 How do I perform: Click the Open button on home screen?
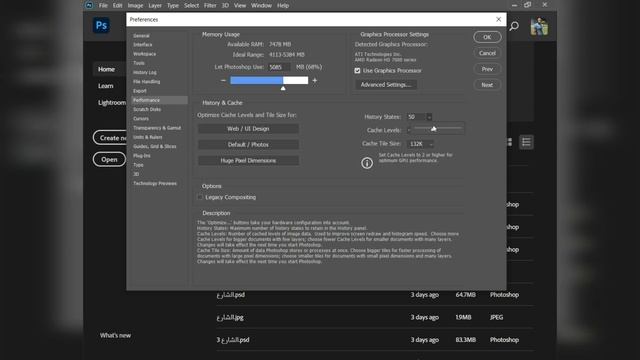coord(109,160)
